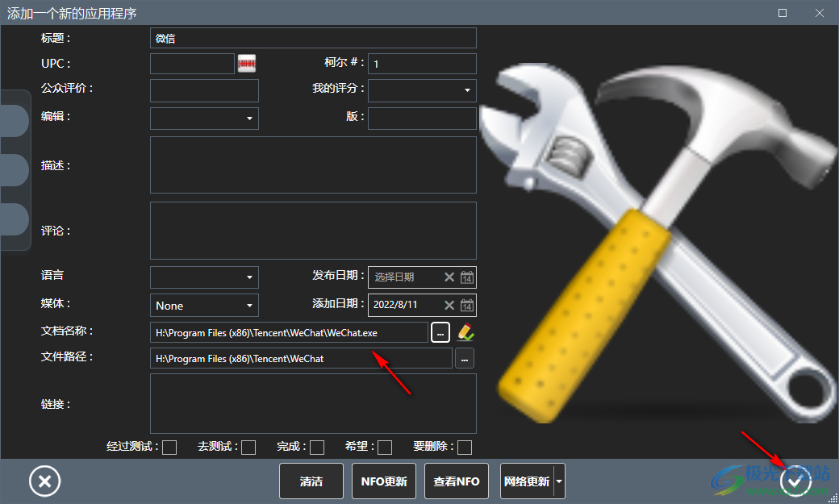
Task: Open the added date calendar picker
Action: [467, 305]
